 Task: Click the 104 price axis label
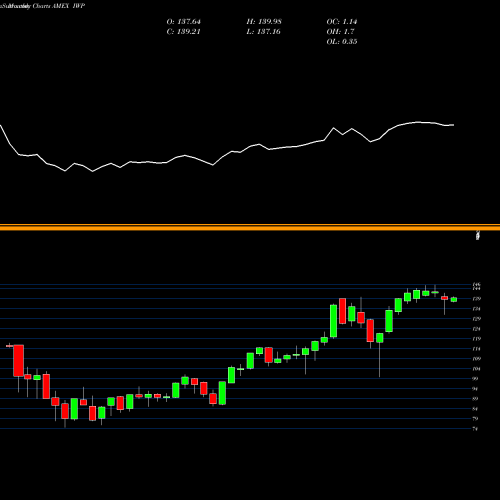point(477,369)
